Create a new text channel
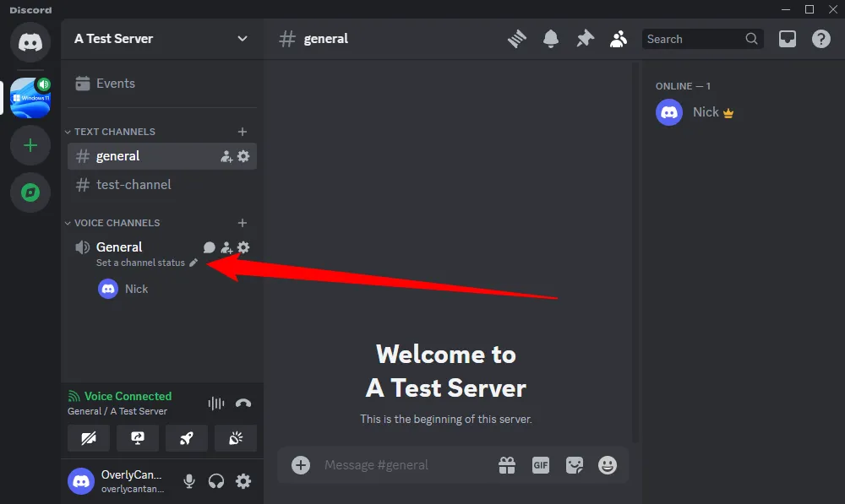 point(243,132)
